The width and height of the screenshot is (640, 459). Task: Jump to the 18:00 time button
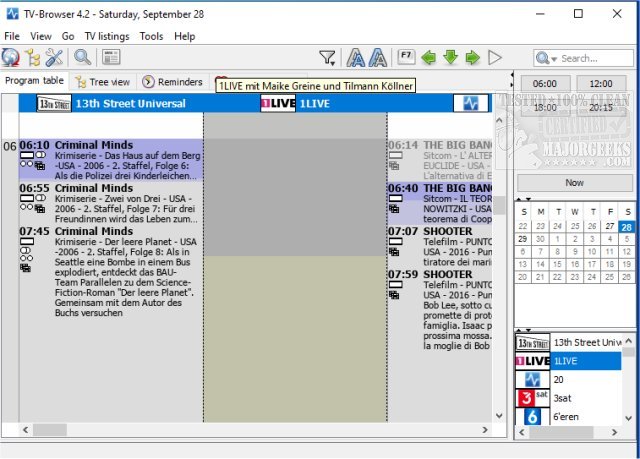(545, 107)
